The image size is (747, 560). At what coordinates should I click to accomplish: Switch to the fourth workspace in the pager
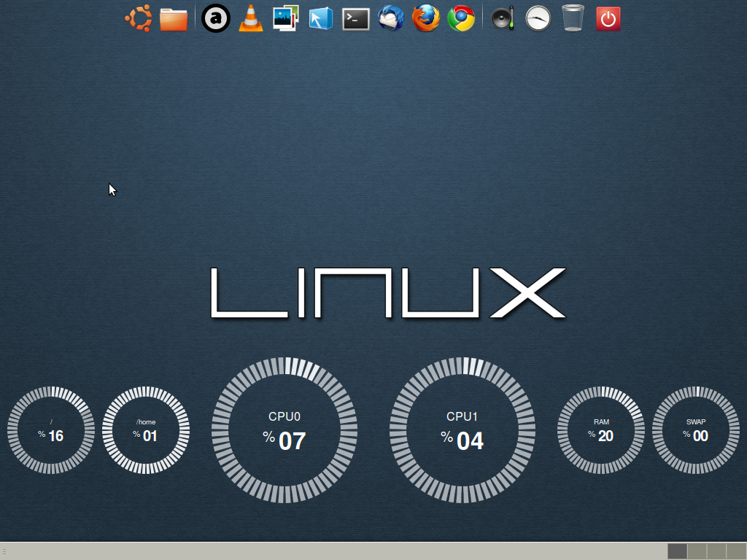tap(736, 551)
